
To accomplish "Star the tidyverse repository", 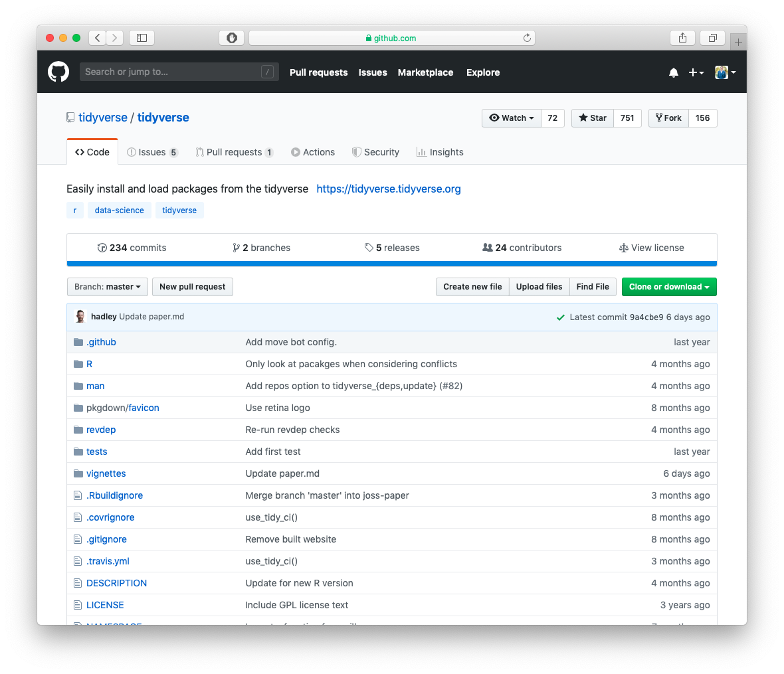I will 593,118.
